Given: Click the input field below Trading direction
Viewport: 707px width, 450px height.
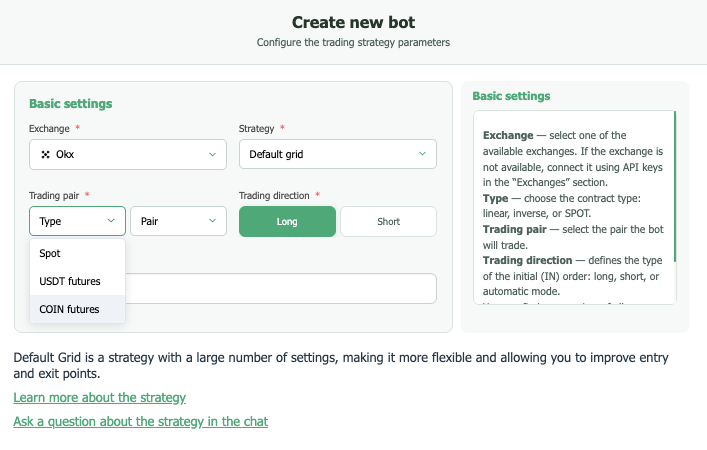Looking at the screenshot, I should point(280,289).
